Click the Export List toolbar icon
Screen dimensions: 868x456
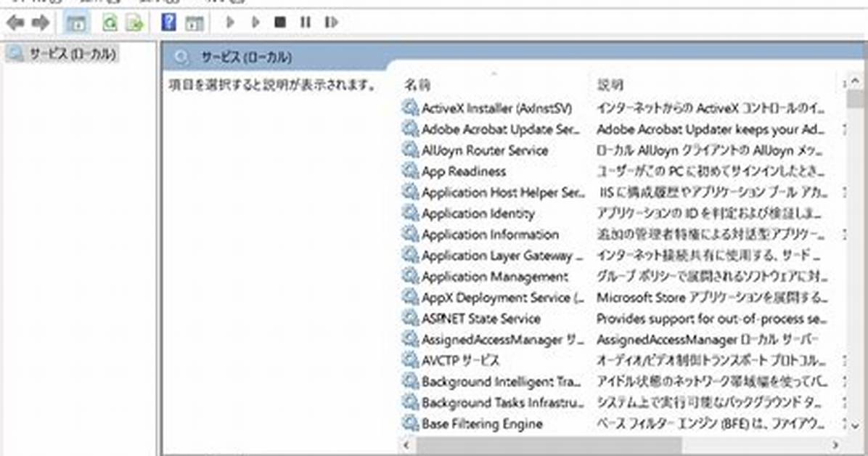point(134,23)
